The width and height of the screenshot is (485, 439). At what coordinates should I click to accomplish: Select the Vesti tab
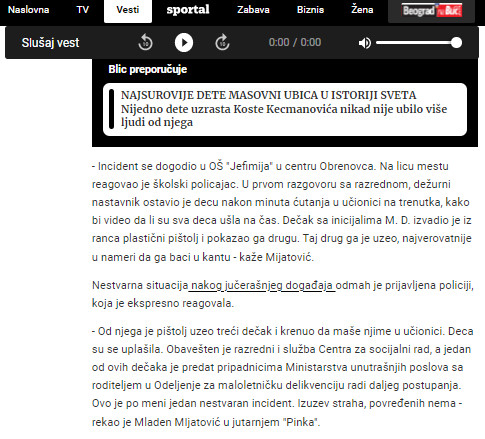128,10
